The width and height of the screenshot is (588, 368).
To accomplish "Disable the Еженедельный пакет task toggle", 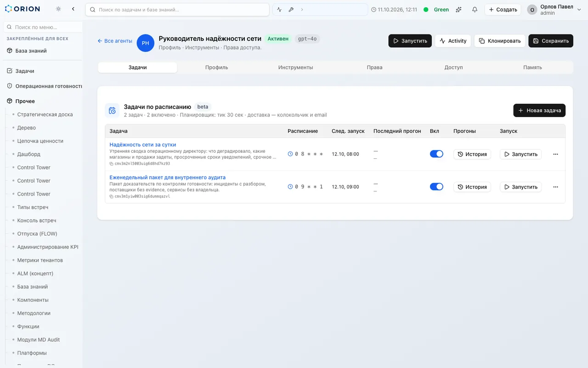I will [x=436, y=186].
